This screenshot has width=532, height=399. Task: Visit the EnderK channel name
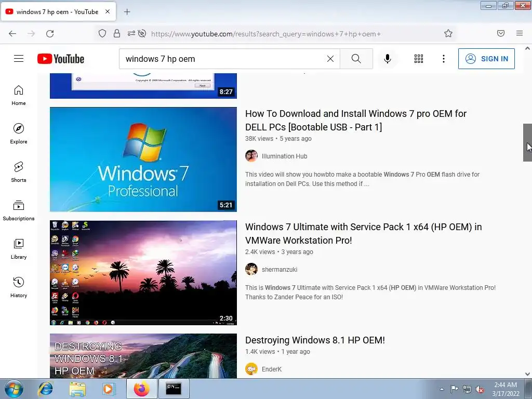(x=271, y=369)
